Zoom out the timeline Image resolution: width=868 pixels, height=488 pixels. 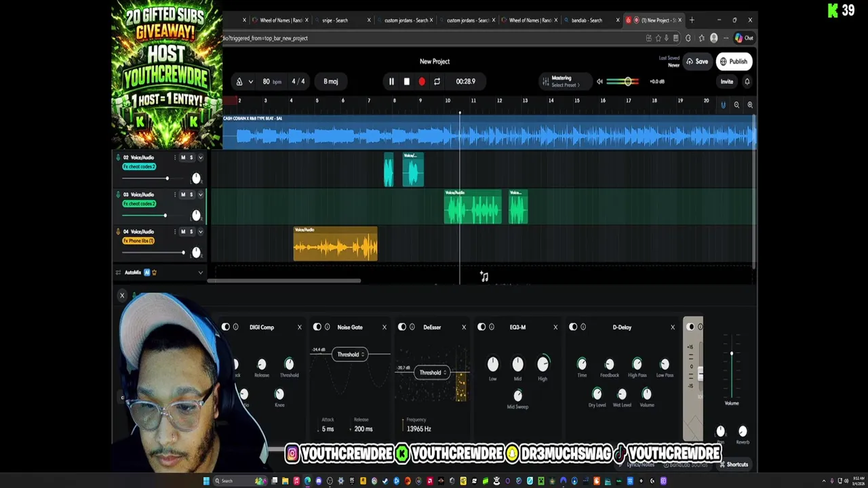point(736,105)
